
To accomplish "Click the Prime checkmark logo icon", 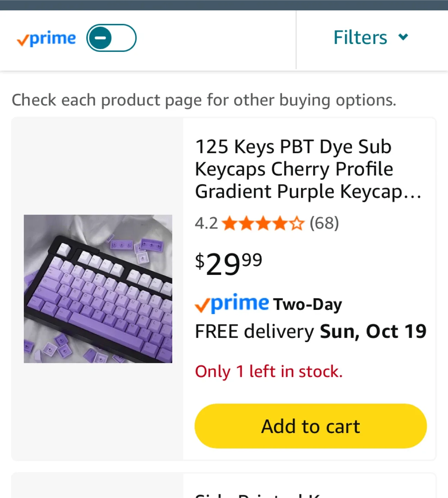I will click(23, 39).
